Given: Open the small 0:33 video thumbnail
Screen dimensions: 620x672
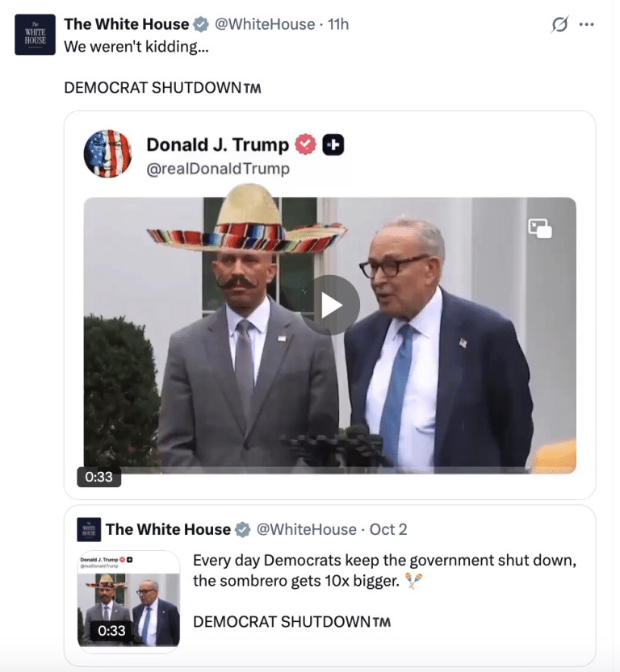Looking at the screenshot, I should [128, 599].
